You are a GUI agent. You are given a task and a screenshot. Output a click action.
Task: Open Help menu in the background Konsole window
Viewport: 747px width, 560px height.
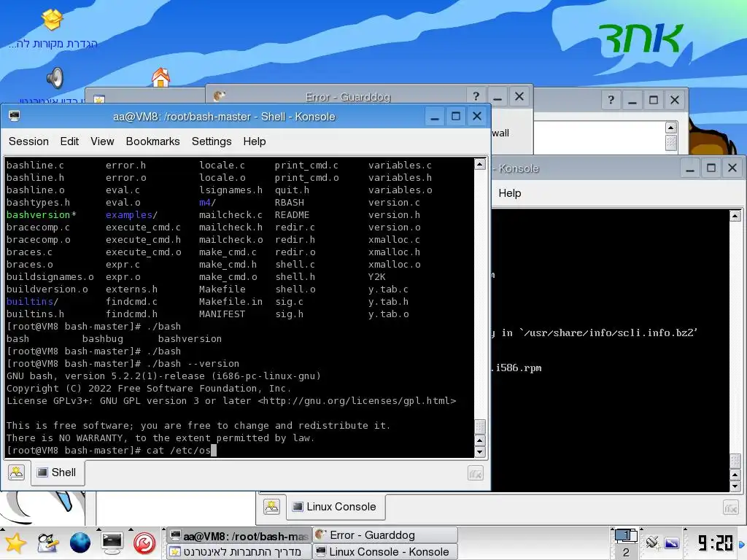tap(510, 193)
